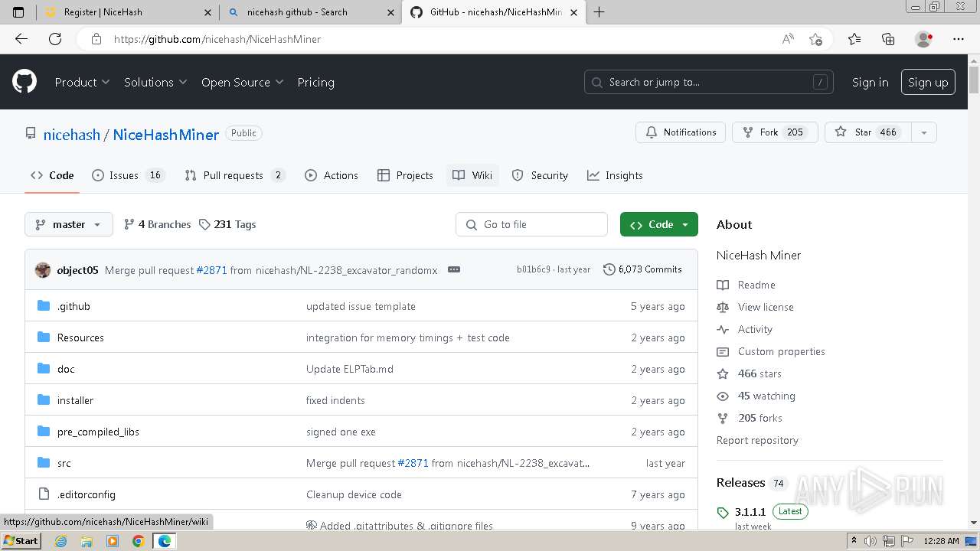Screen dimensions: 980x551
Task: Open the Code tab
Action: click(x=52, y=175)
